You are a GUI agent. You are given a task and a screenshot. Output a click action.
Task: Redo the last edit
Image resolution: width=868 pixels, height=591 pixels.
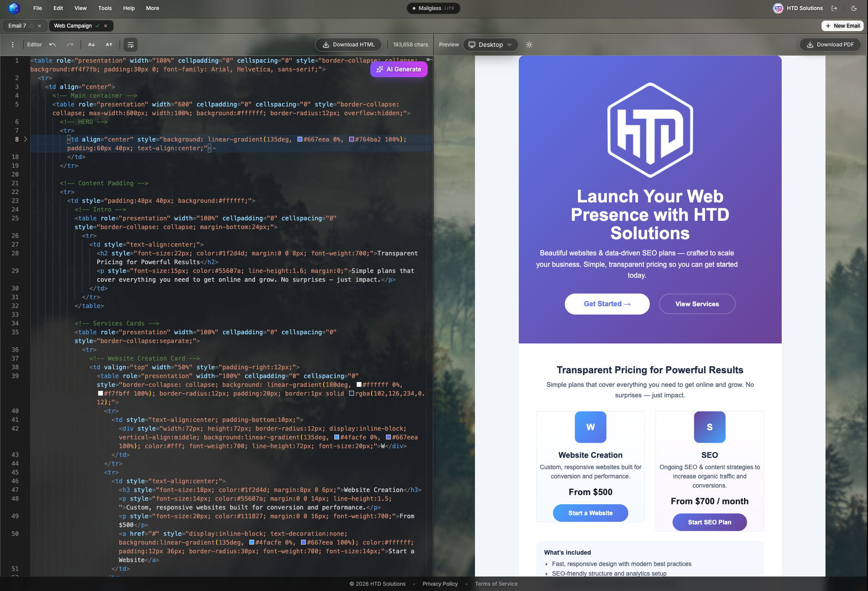70,44
